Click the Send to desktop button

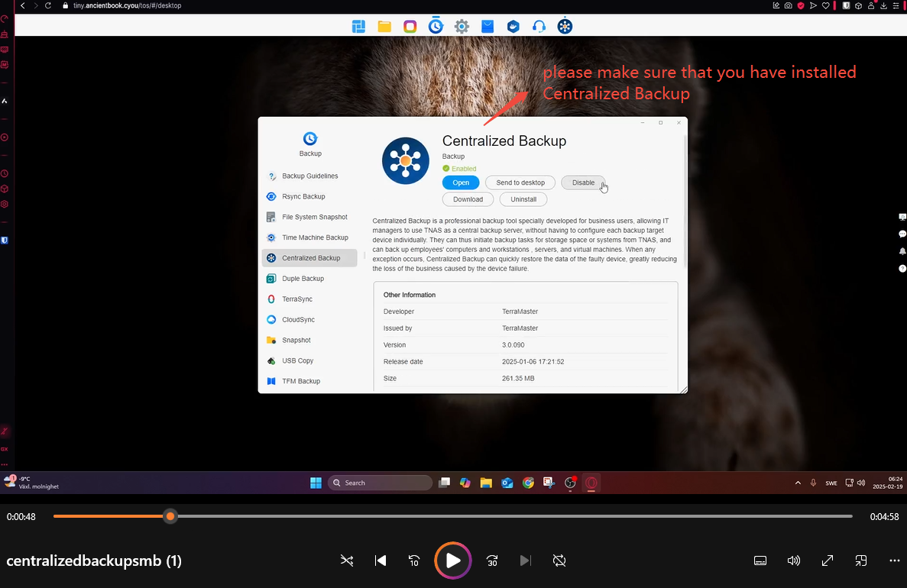coord(520,183)
